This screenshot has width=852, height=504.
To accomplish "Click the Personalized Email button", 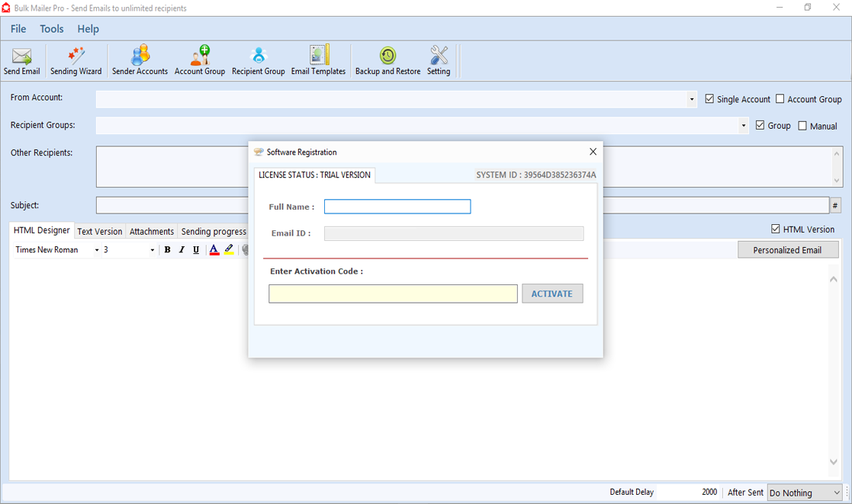I will [787, 250].
